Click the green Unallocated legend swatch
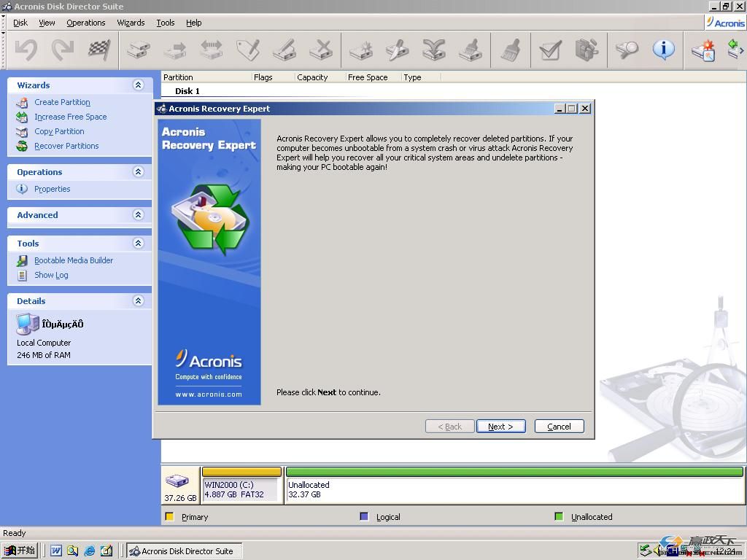747x560 pixels. pos(559,517)
